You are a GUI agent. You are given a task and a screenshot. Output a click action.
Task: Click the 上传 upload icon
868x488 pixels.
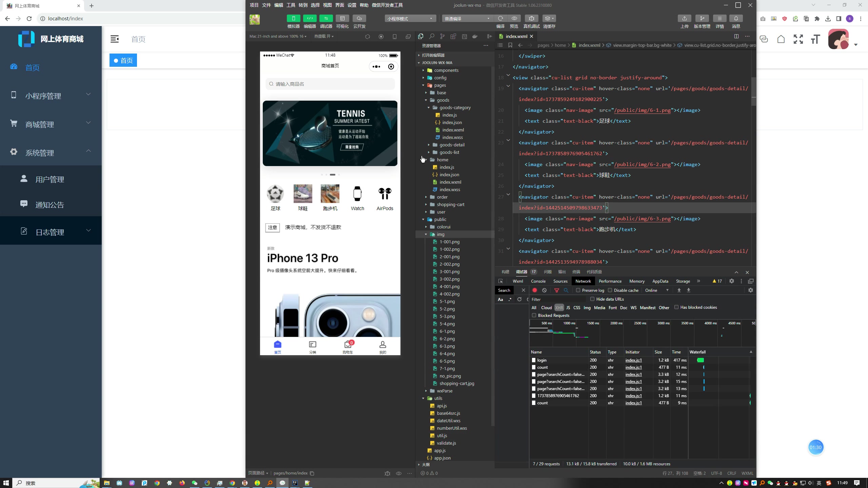(x=684, y=18)
